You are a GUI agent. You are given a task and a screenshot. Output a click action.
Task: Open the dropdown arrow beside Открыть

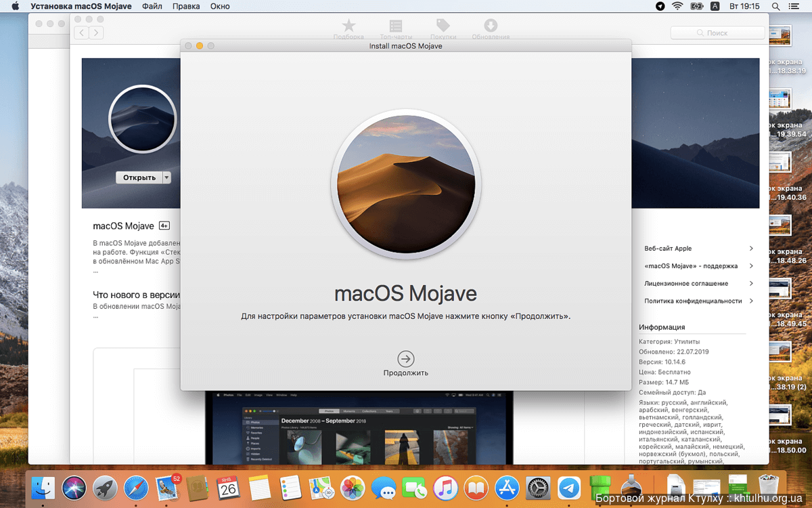pyautogui.click(x=167, y=177)
